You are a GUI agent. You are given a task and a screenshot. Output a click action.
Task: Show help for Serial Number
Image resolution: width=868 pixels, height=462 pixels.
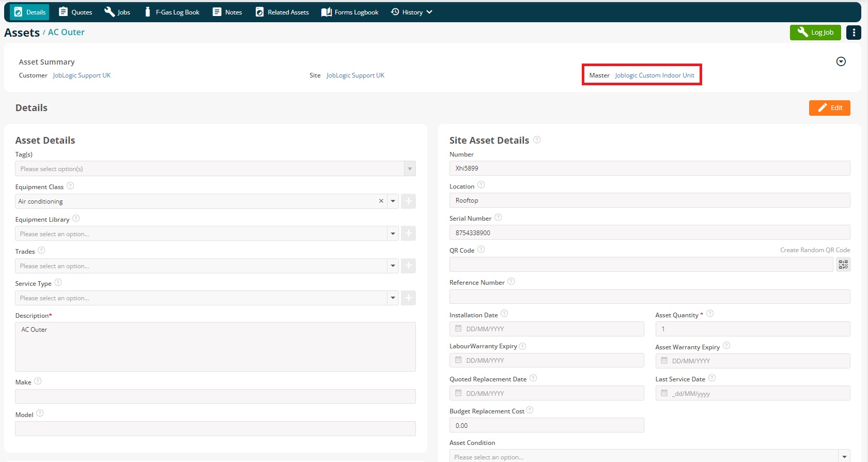499,218
